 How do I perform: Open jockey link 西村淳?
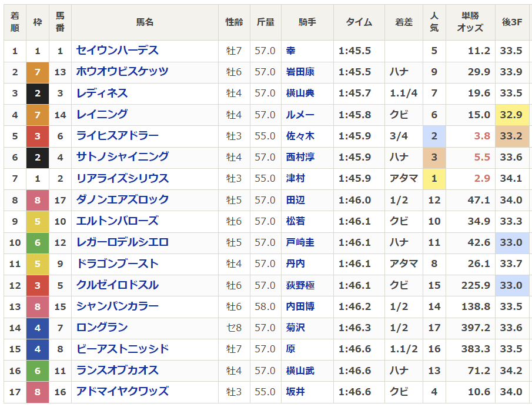tap(300, 157)
